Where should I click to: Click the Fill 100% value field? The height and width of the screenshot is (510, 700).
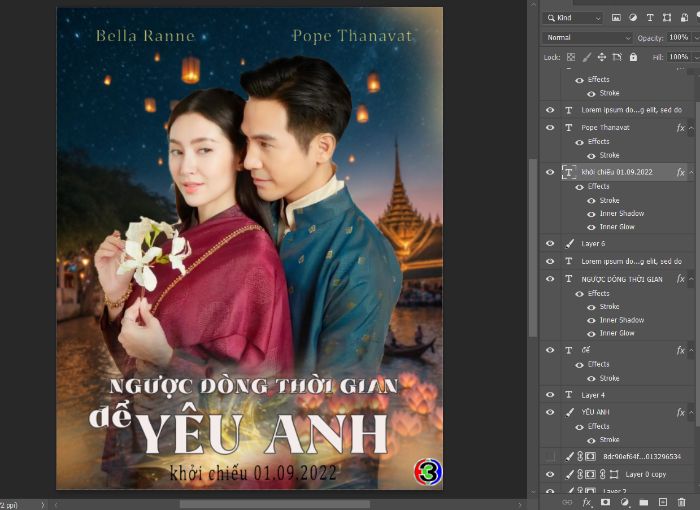tap(679, 57)
